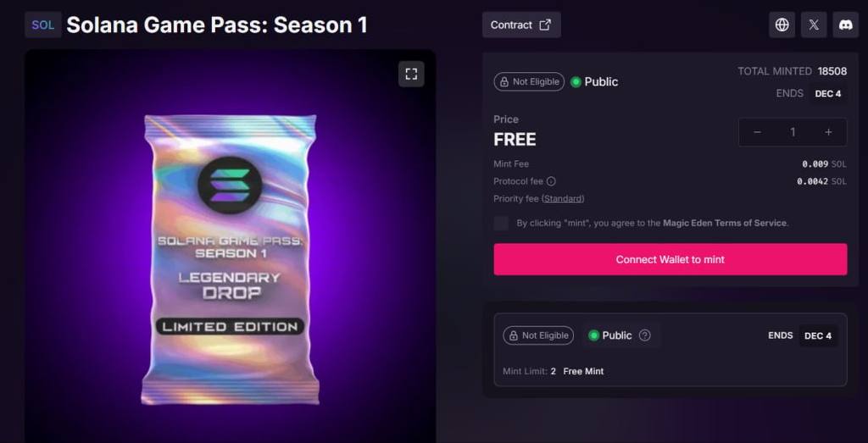
Task: Click the mint quantity number field
Action: tap(793, 132)
